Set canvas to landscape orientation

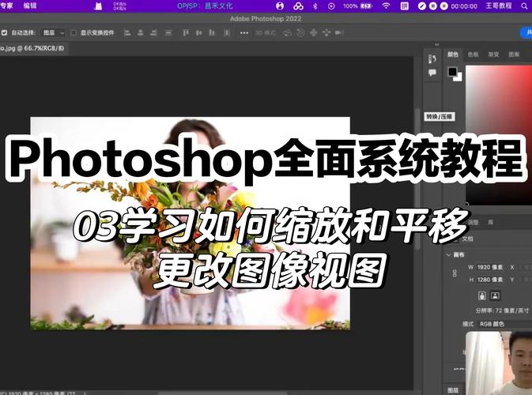tap(495, 295)
